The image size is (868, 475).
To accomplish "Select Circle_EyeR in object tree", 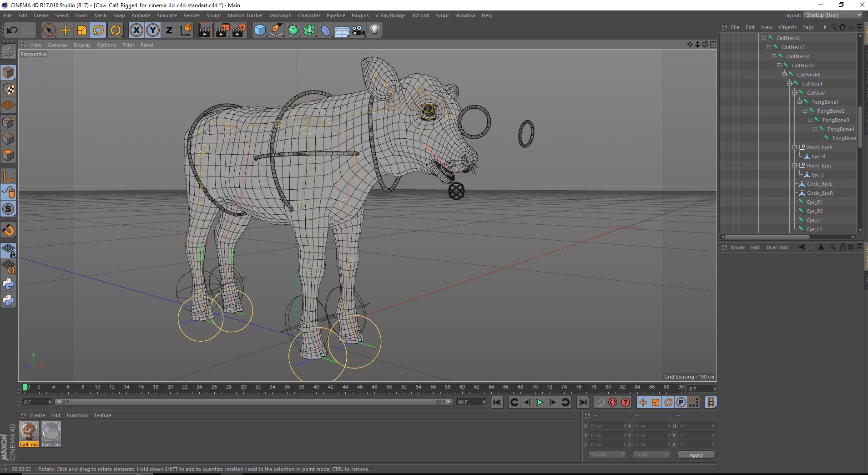I will click(x=820, y=193).
